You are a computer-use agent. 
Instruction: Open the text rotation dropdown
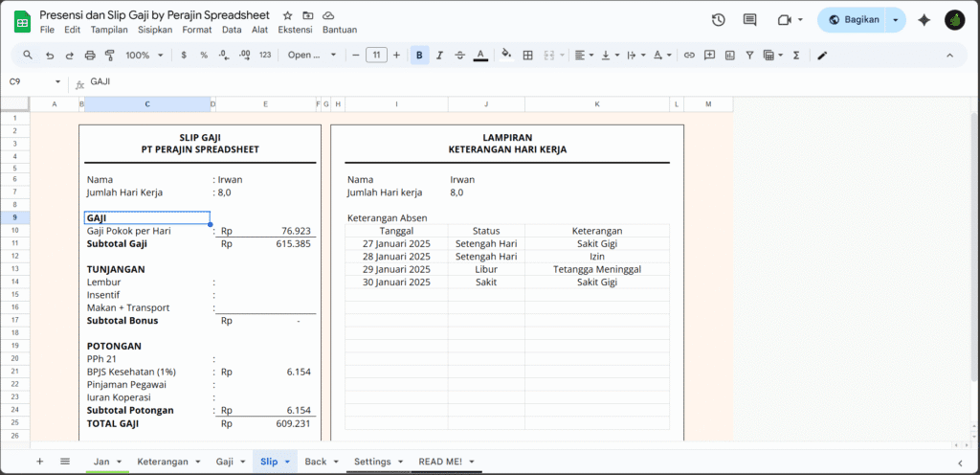[x=661, y=55]
